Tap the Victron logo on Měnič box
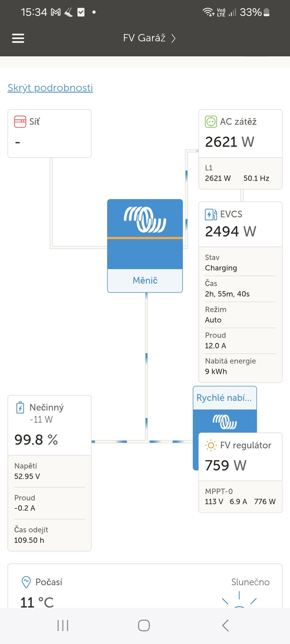Viewport: 290px width, 644px height. tap(145, 219)
